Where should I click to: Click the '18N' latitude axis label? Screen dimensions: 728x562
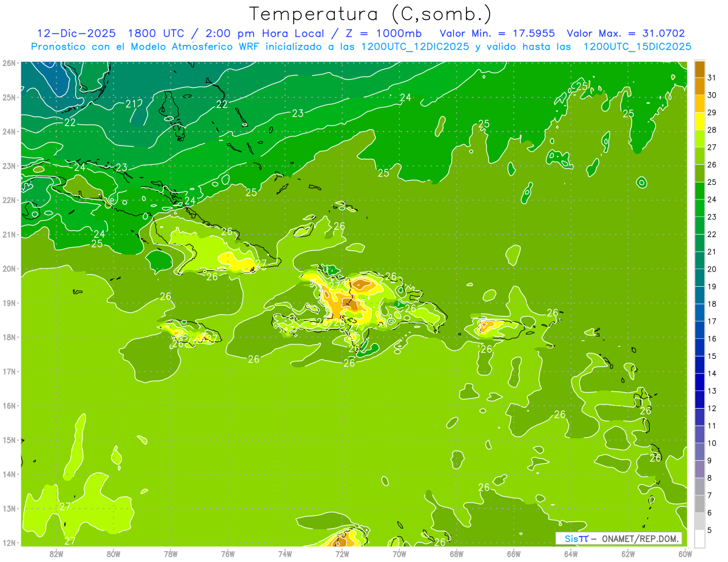coord(8,337)
